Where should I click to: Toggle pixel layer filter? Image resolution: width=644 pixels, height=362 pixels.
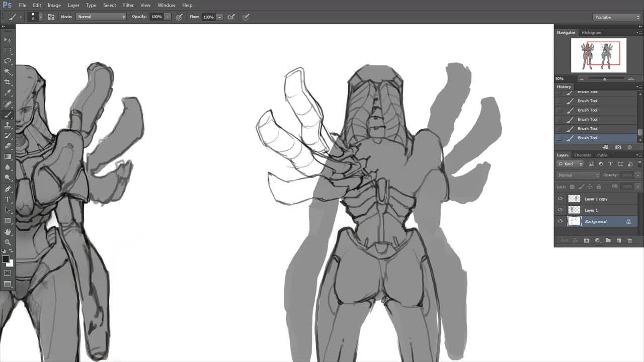click(x=591, y=164)
